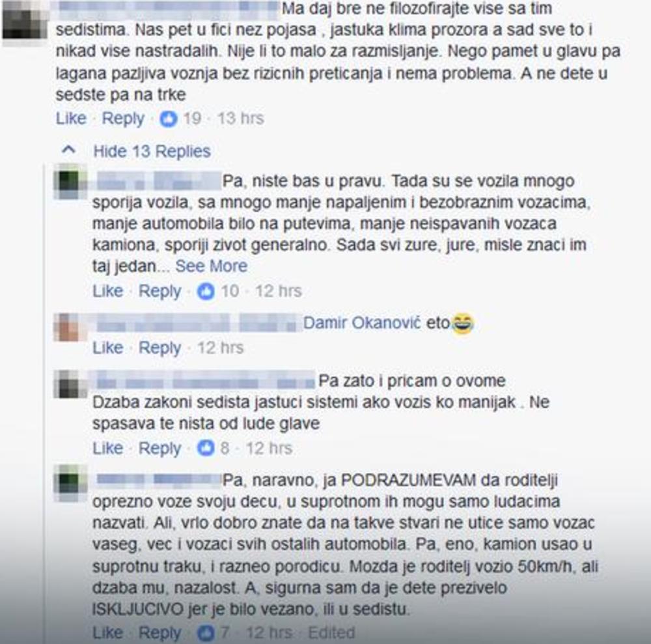This screenshot has width=651, height=644.
Task: Click the Edited label on the last comment
Action: point(331,633)
